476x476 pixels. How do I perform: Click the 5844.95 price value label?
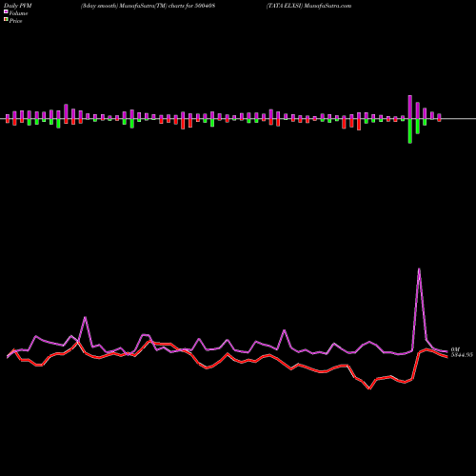462,355
